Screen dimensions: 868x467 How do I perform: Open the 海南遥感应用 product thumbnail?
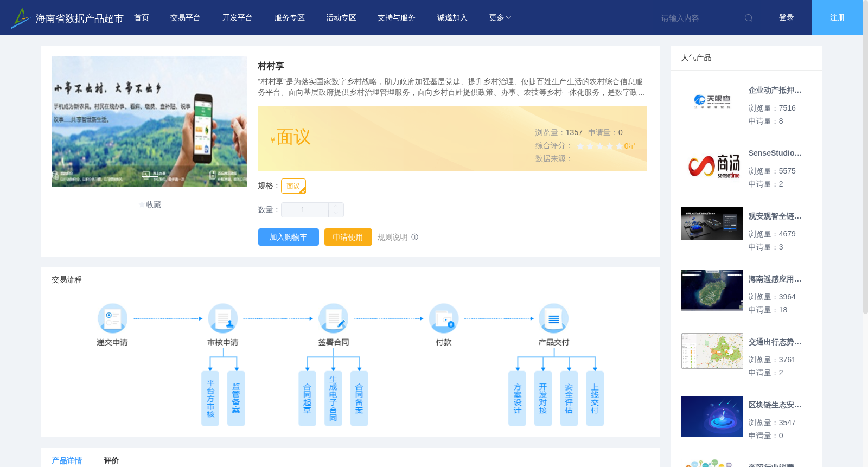[x=712, y=290]
